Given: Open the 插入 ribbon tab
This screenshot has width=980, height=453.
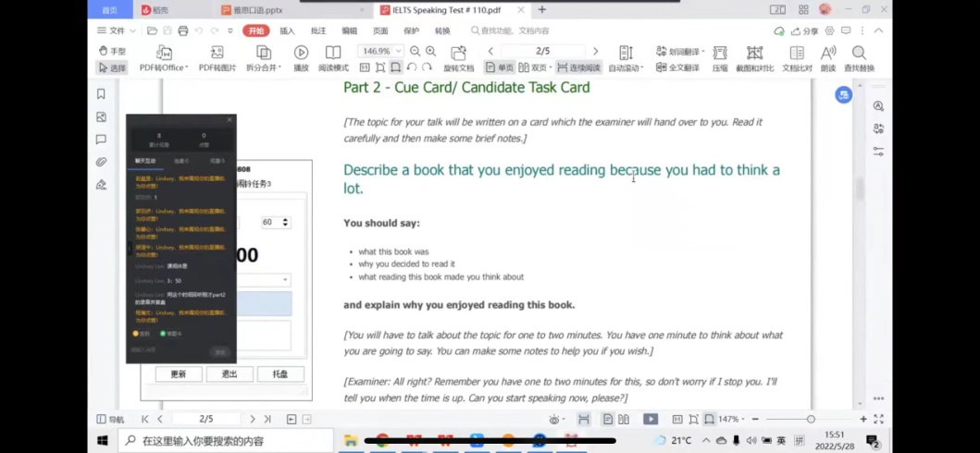Looking at the screenshot, I should (287, 31).
